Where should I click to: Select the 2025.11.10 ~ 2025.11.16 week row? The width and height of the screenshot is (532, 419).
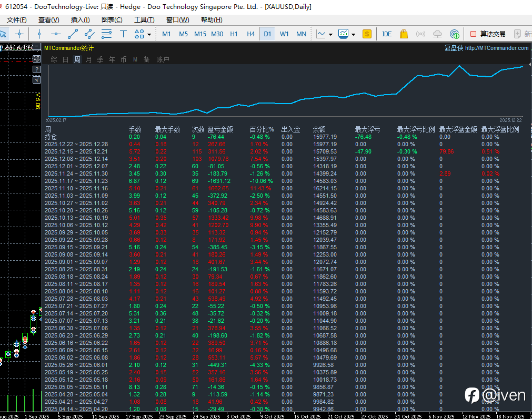(76, 188)
